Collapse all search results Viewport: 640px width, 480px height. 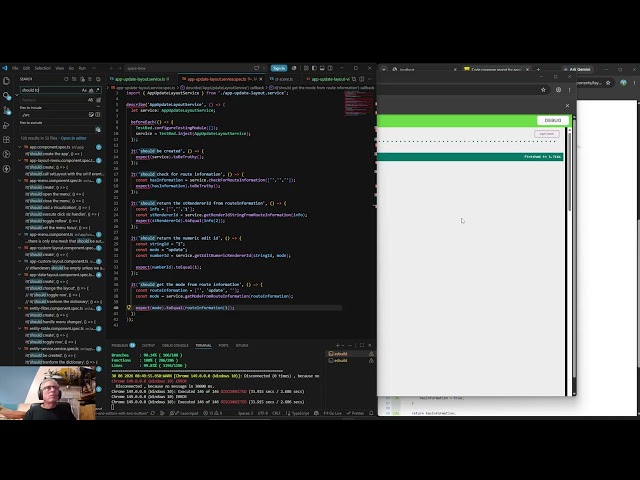98,79
